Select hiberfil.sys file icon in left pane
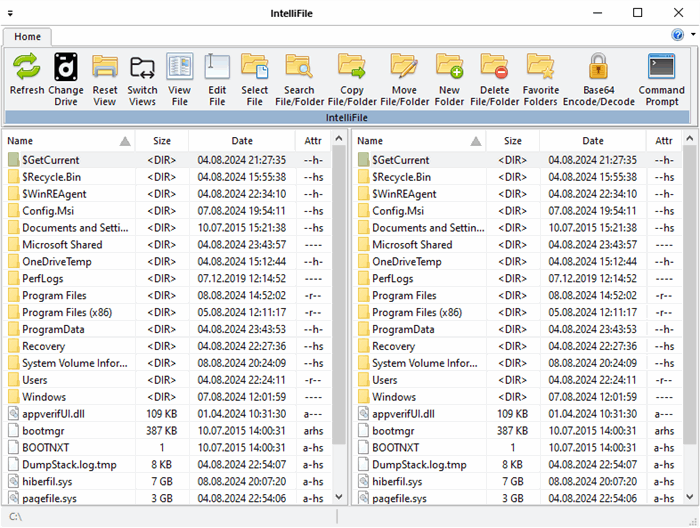 pyautogui.click(x=14, y=482)
